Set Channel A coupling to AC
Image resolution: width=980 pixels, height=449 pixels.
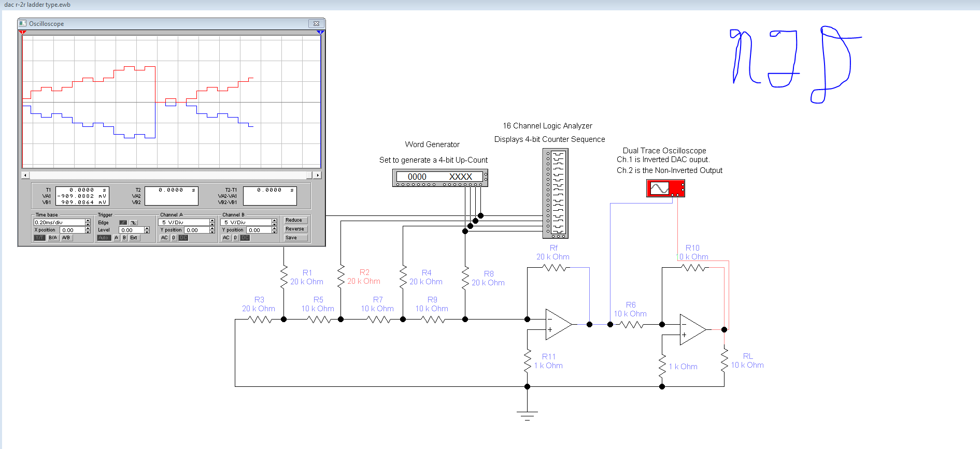pos(164,238)
